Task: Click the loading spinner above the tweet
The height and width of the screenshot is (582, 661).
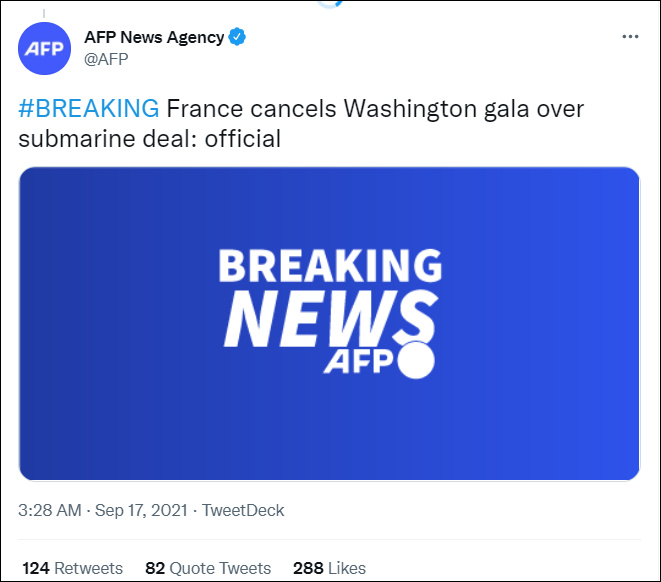Action: coord(329,3)
